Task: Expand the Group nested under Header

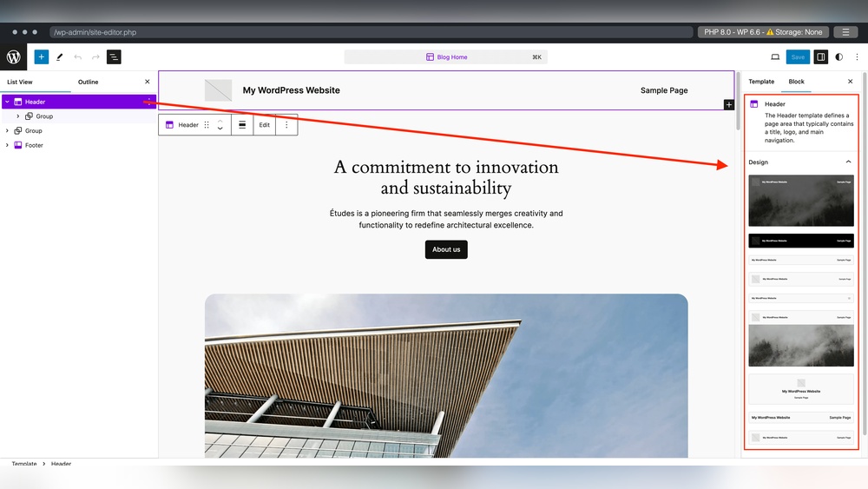Action: 18,116
